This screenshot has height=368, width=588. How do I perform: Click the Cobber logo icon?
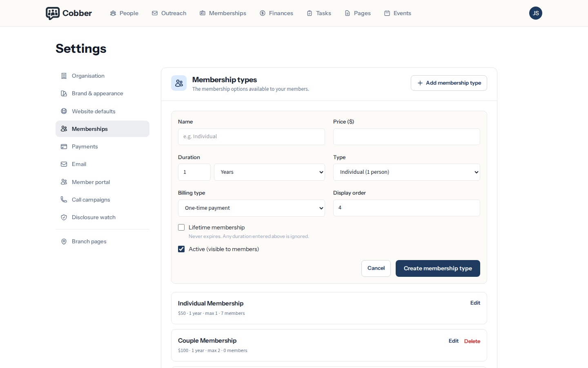pyautogui.click(x=53, y=13)
